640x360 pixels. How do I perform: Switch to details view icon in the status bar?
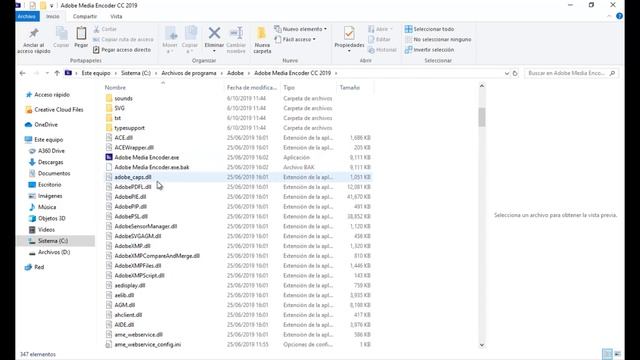607,354
